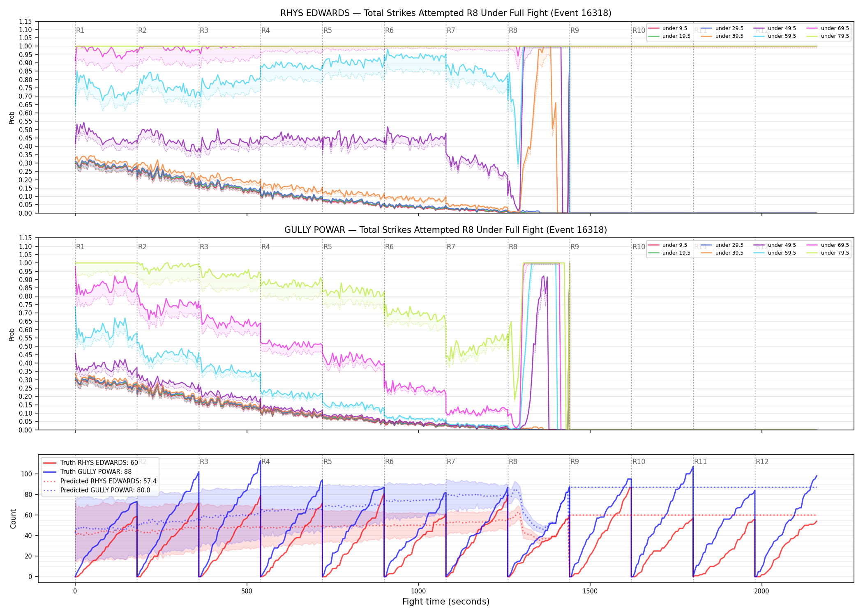Click the R10 round marker in Rhys Edwards chart
Viewport: 863px width, 616px height.
tap(639, 30)
